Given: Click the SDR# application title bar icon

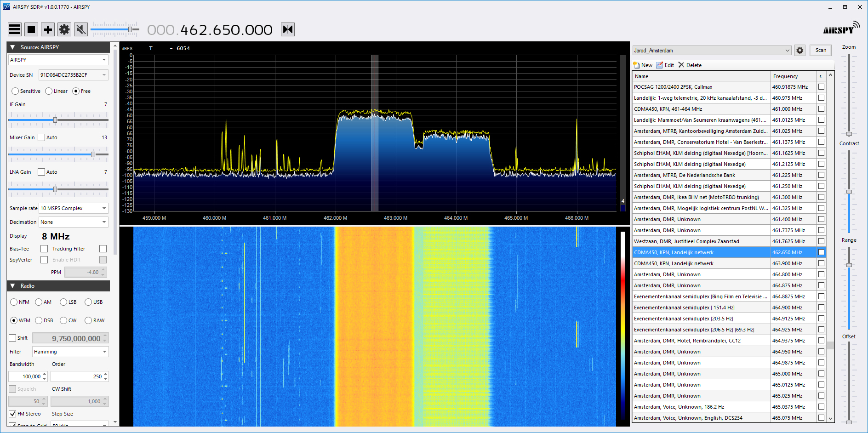Looking at the screenshot, I should tap(6, 6).
